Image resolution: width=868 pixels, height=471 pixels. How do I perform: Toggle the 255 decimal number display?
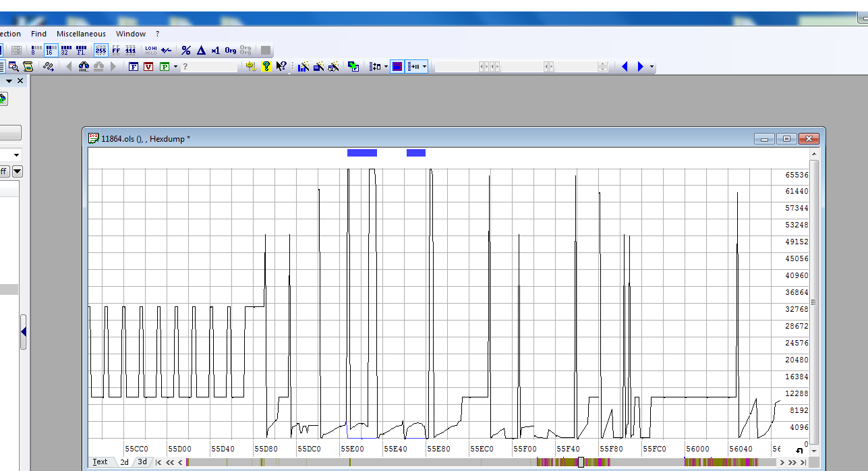(100, 50)
